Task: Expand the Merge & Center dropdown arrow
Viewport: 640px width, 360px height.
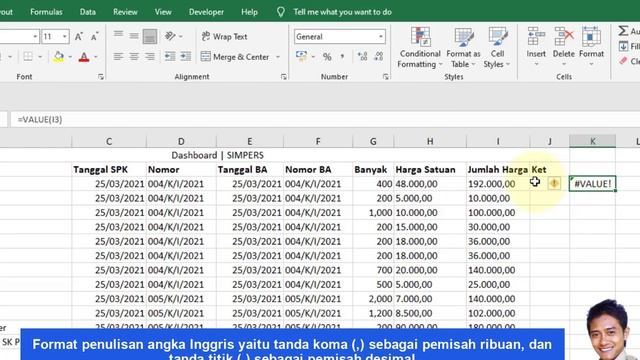Action: (x=278, y=57)
